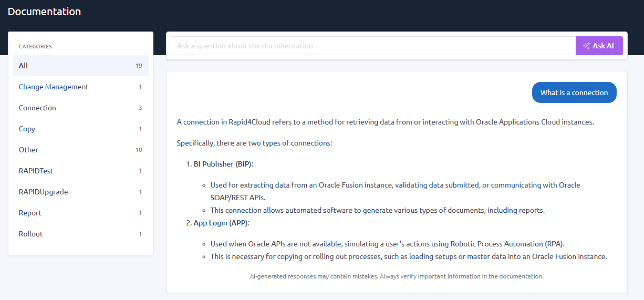Click the count 3 beside Connection
This screenshot has height=300, width=644.
point(140,108)
